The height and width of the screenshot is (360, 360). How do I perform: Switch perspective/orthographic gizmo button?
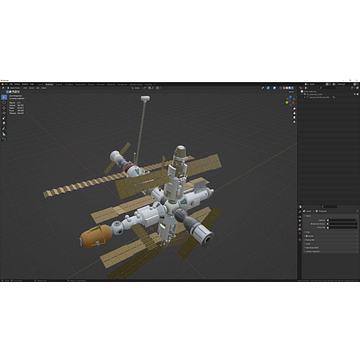tap(294, 122)
